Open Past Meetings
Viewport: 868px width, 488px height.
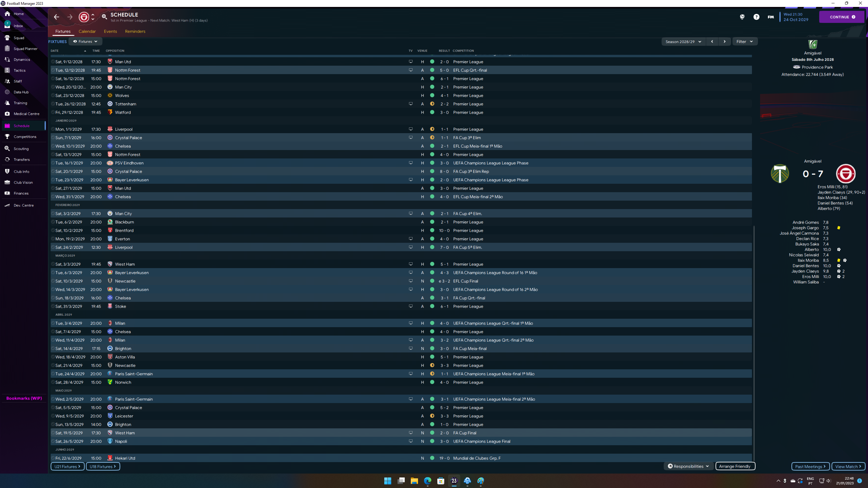[810, 466]
